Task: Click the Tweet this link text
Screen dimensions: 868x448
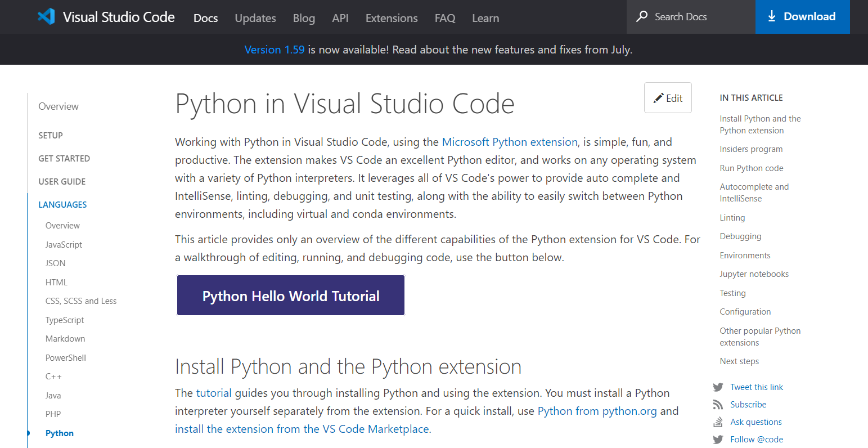Action: 757,387
